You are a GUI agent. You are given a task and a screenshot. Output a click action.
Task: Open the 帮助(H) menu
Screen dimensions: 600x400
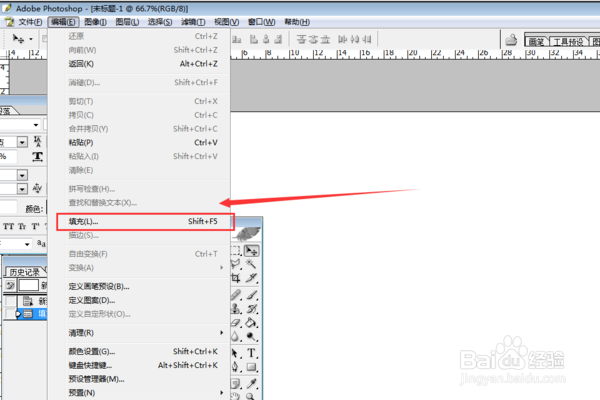click(297, 22)
